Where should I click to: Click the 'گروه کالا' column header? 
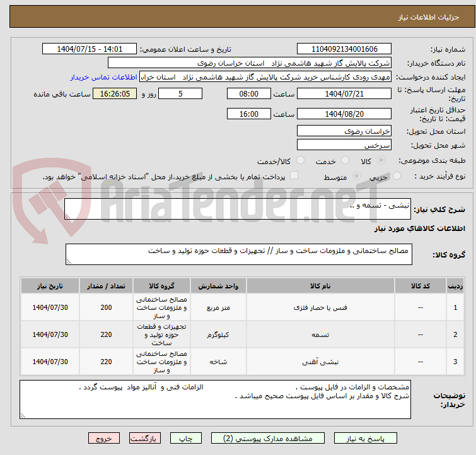coord(161,286)
